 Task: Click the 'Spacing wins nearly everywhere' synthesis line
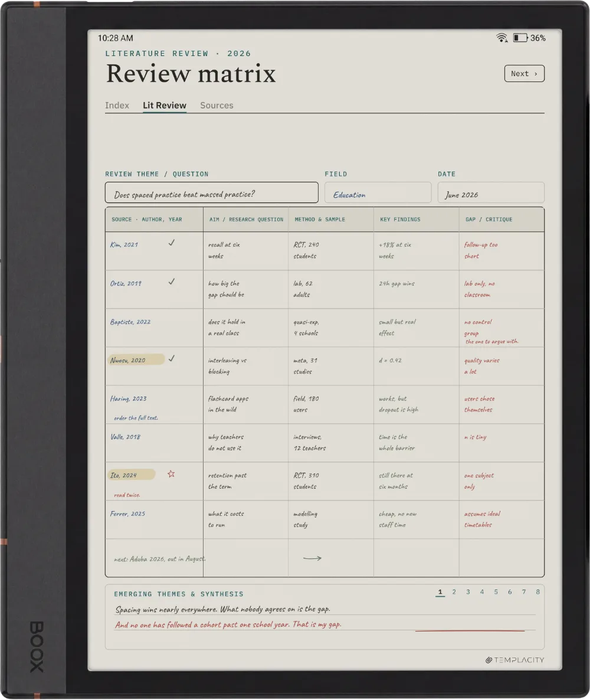[x=222, y=609]
